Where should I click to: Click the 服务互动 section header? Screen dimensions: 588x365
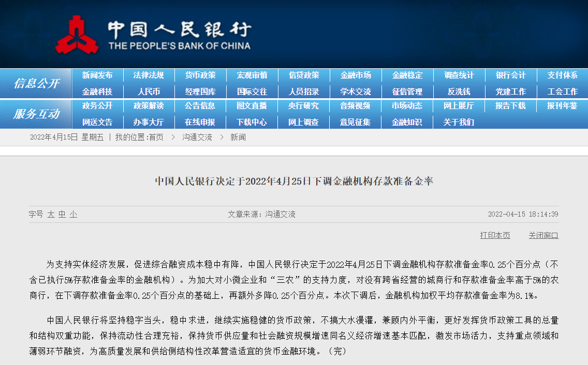pyautogui.click(x=37, y=114)
